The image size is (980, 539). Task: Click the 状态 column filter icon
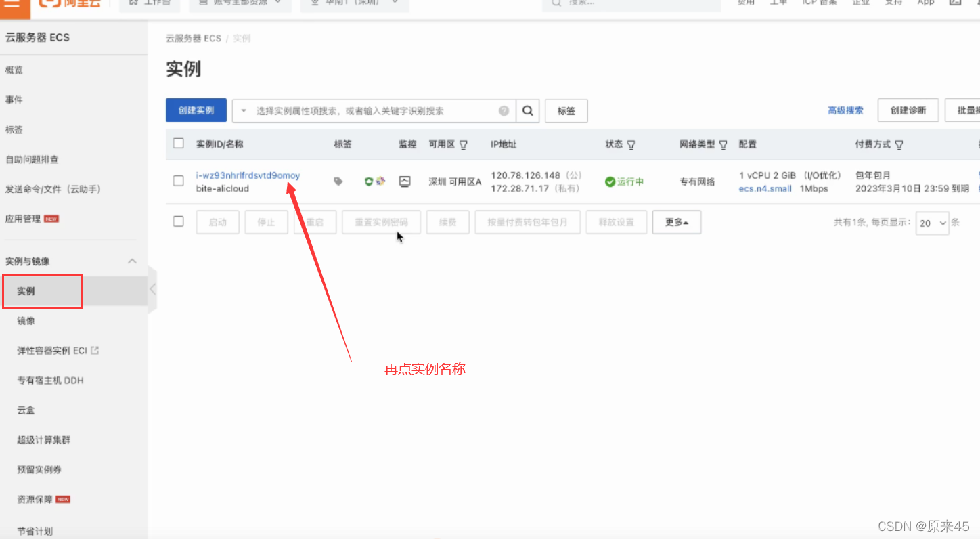(631, 145)
